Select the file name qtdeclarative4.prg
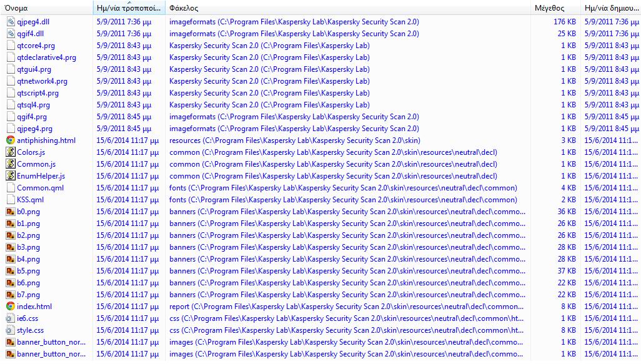This screenshot has width=641, height=364. (47, 57)
